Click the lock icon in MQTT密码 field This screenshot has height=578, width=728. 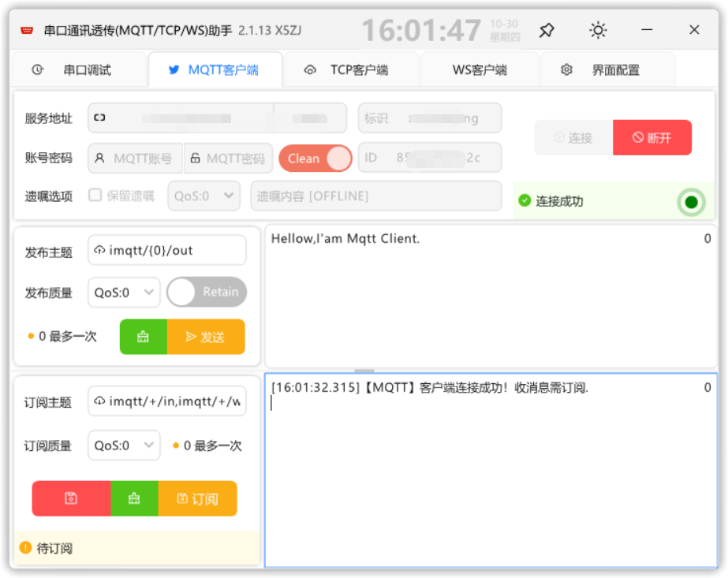click(195, 158)
